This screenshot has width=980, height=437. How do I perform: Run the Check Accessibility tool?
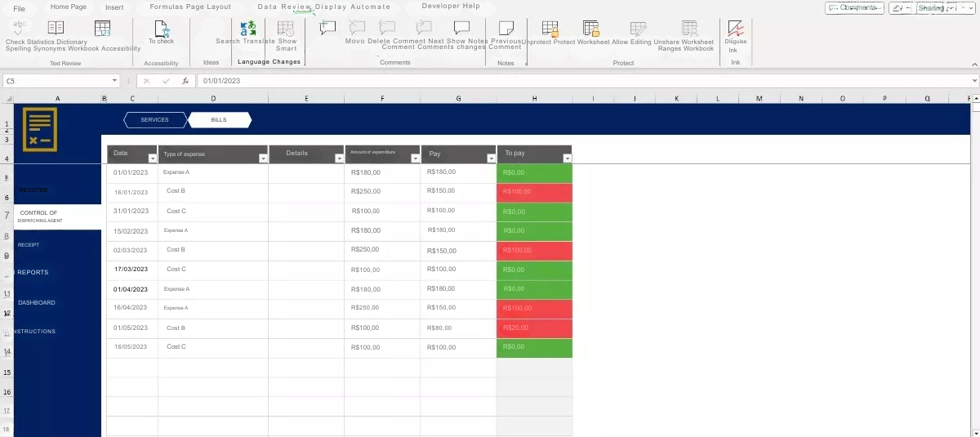pyautogui.click(x=161, y=29)
